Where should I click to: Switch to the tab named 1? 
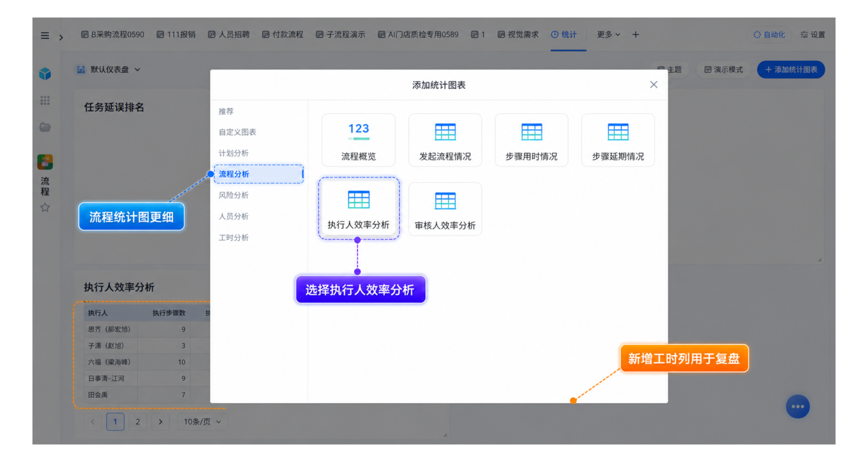(478, 35)
